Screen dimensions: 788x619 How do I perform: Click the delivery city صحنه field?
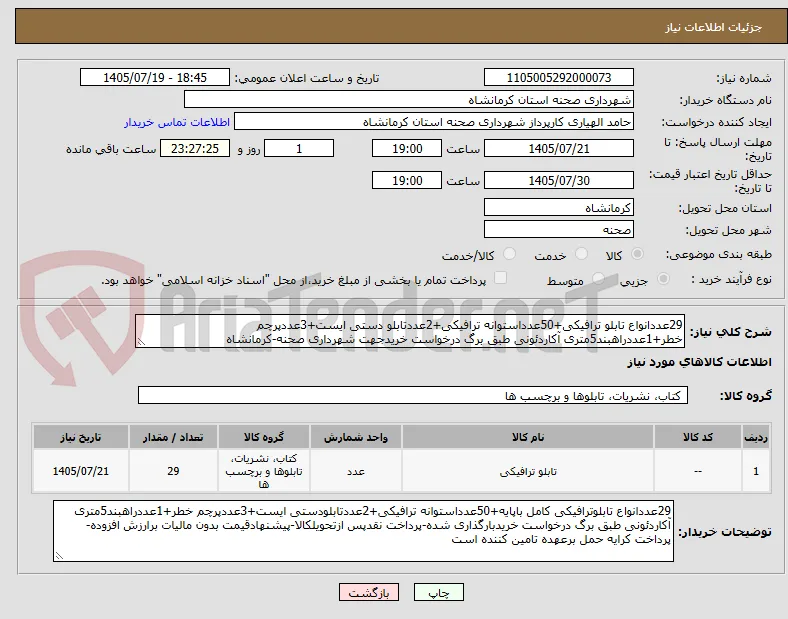(558, 229)
